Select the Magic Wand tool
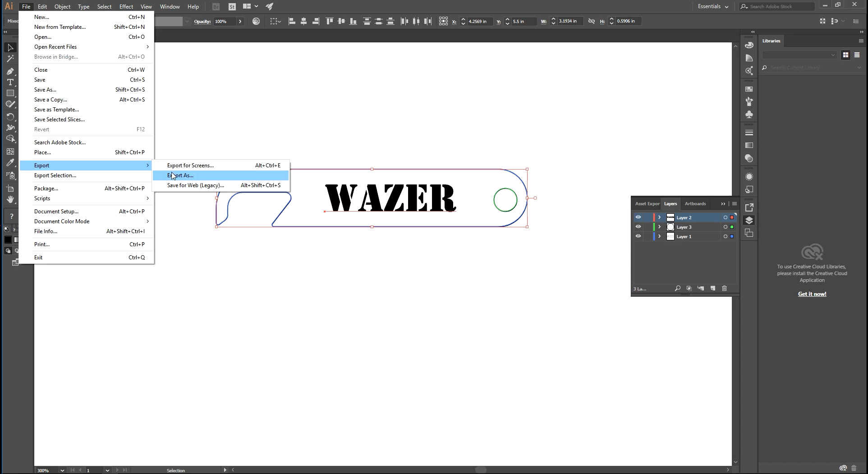 pos(10,59)
